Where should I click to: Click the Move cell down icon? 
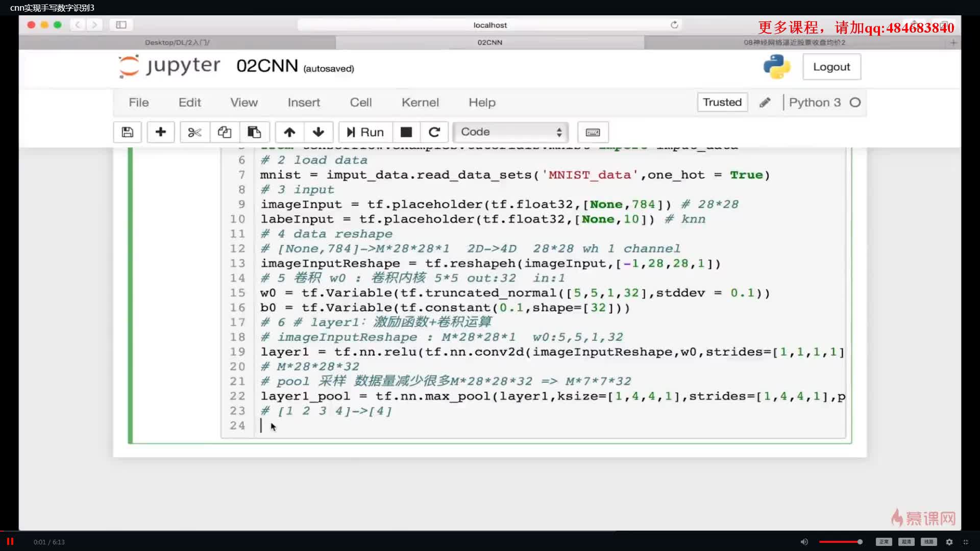point(318,131)
